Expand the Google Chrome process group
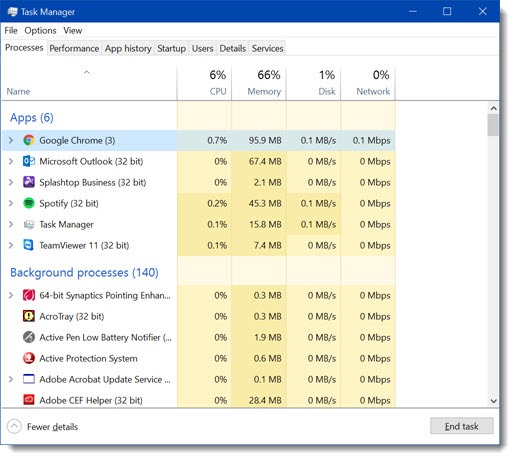515x460 pixels. pyautogui.click(x=11, y=140)
